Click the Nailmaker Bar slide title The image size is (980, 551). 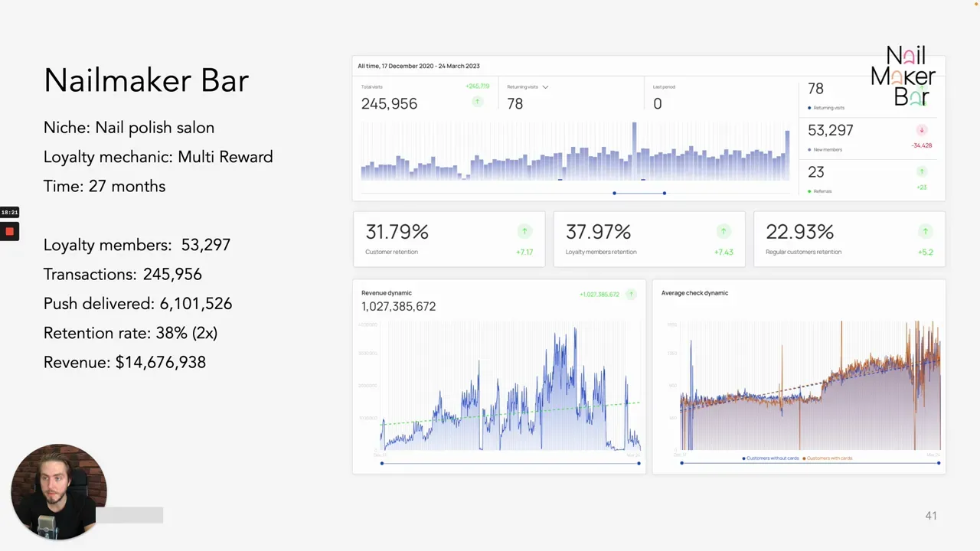(x=146, y=80)
